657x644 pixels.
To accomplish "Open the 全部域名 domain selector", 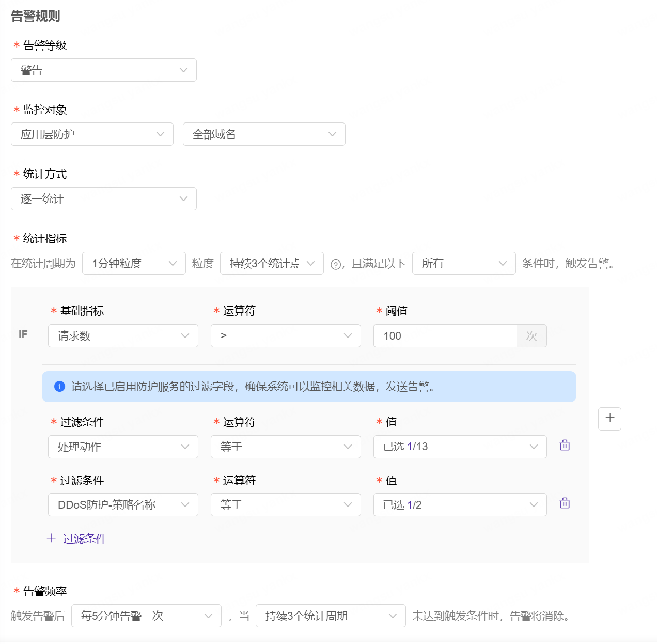I will pos(264,134).
